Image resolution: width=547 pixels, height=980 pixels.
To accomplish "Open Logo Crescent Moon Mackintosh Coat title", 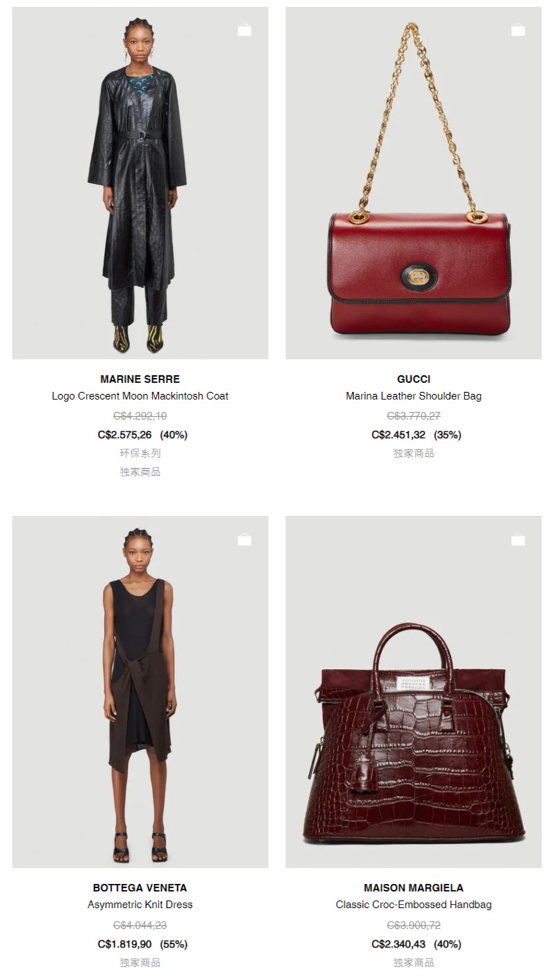I will [x=140, y=396].
